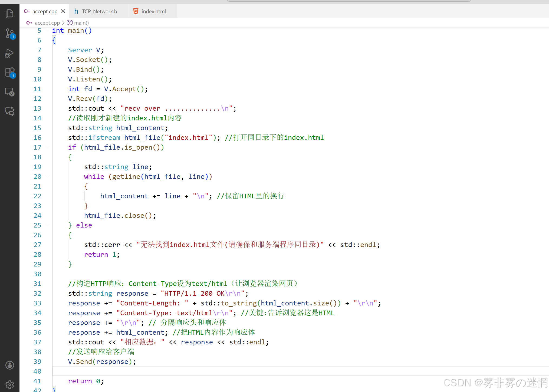
Task: Collapse the while loop at line 20
Action: (48, 177)
